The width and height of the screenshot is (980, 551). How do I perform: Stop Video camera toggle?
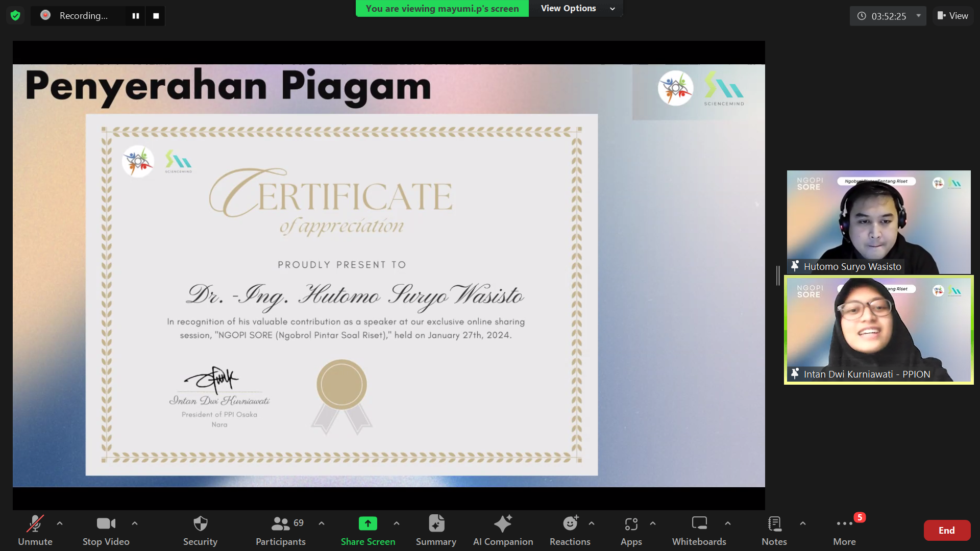(106, 524)
